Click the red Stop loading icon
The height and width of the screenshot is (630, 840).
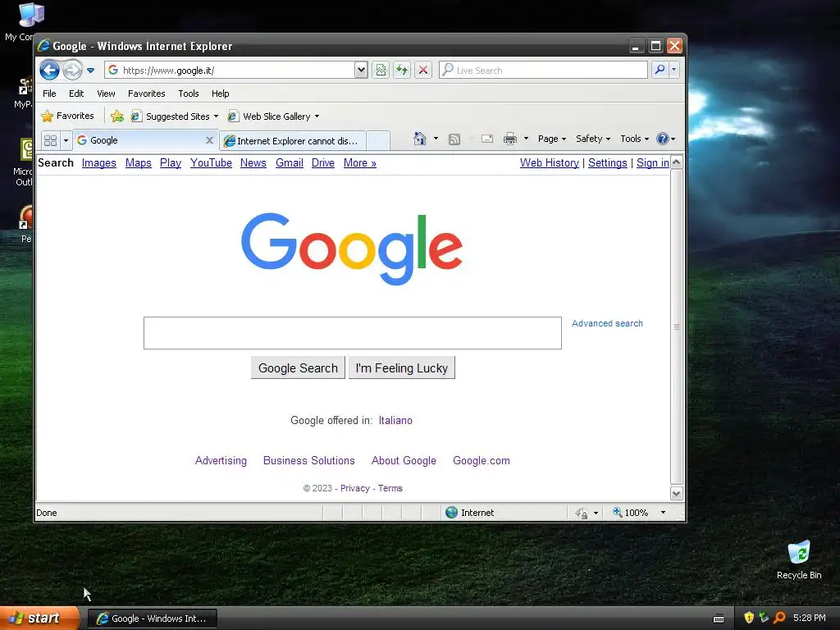coord(423,71)
